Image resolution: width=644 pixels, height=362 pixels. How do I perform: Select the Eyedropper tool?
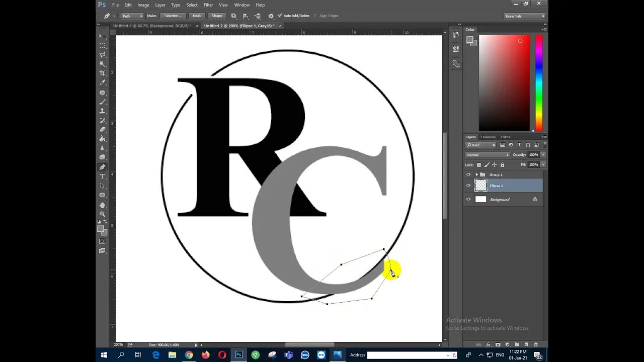pyautogui.click(x=103, y=82)
